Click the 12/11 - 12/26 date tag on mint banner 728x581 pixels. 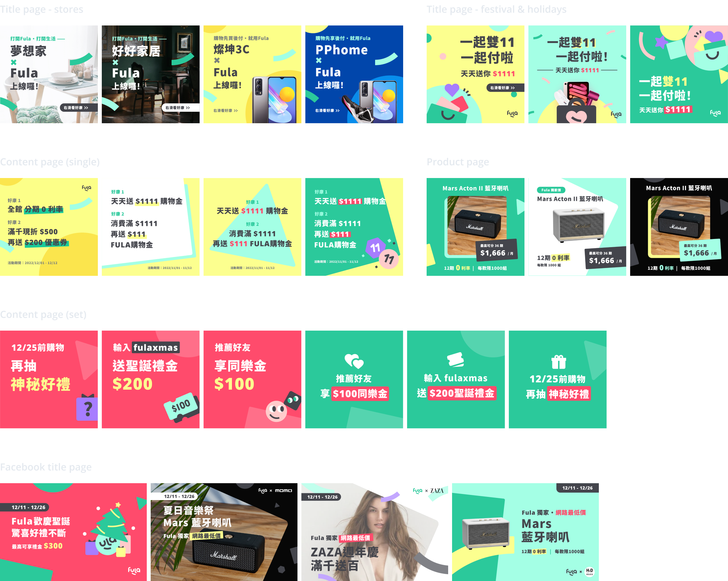click(x=577, y=488)
